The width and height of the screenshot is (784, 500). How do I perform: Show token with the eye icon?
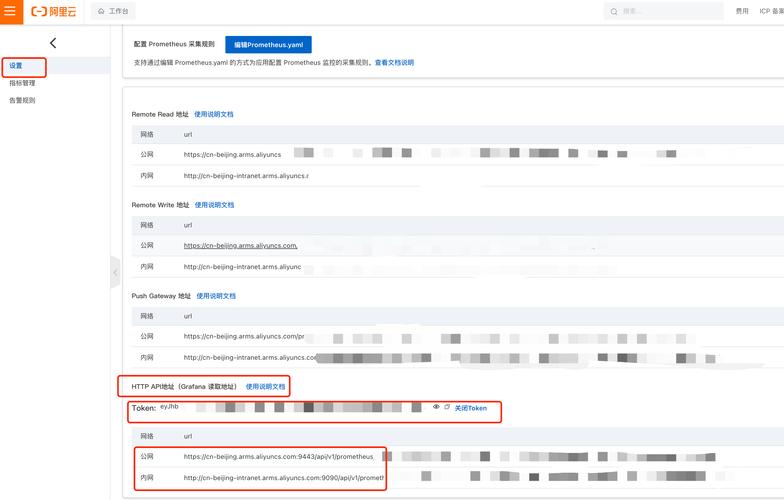point(436,407)
